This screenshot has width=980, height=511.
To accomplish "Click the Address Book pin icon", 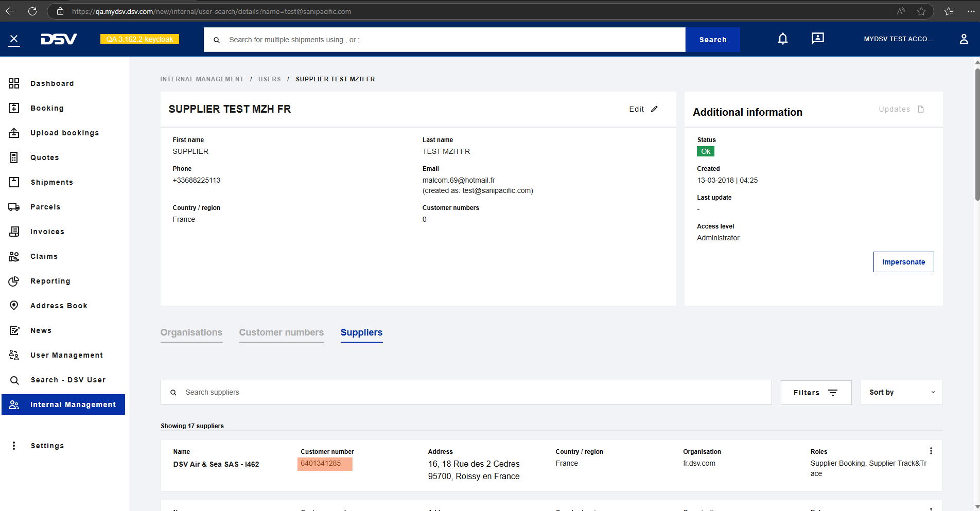I will [x=14, y=306].
